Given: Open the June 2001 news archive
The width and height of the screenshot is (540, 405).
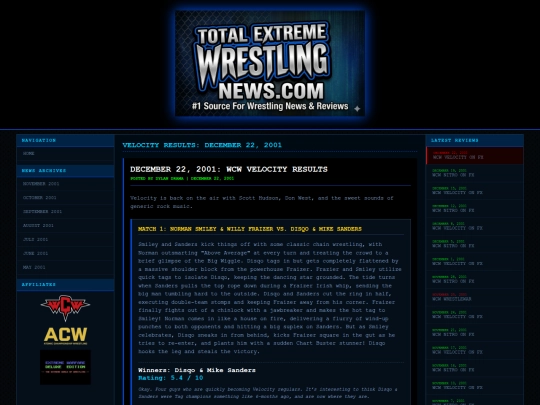Looking at the screenshot, I should coord(65,253).
